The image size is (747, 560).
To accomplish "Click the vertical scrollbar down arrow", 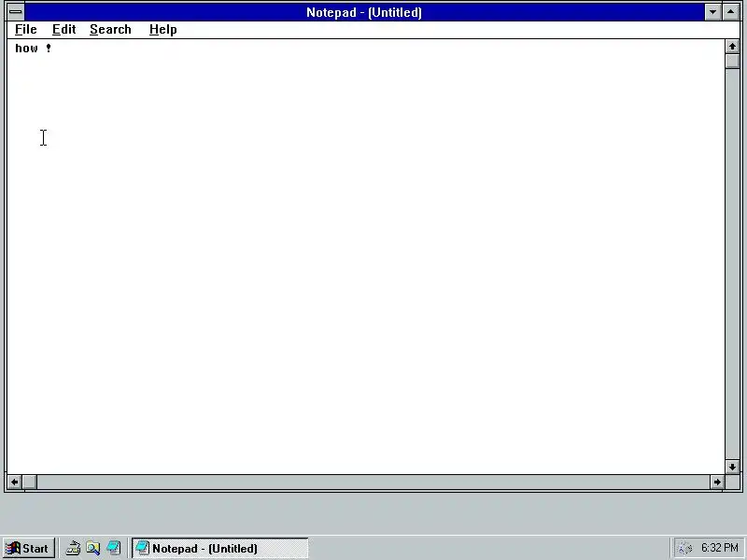I will [732, 467].
